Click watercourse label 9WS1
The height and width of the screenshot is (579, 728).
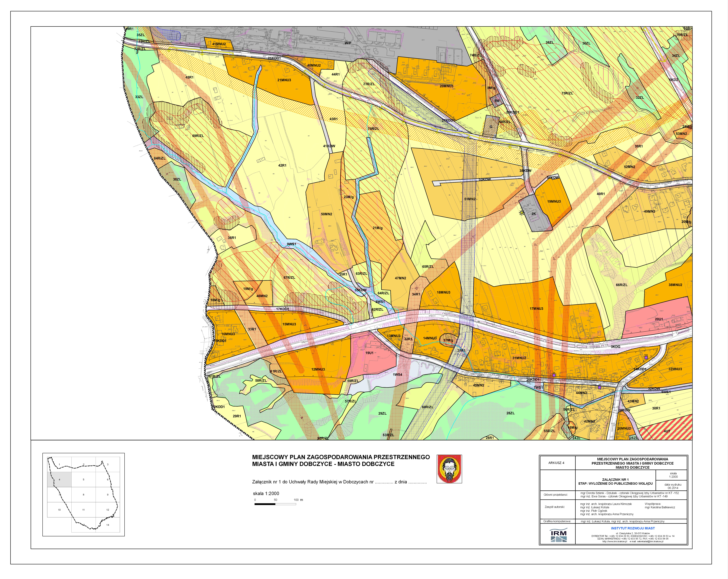291,244
